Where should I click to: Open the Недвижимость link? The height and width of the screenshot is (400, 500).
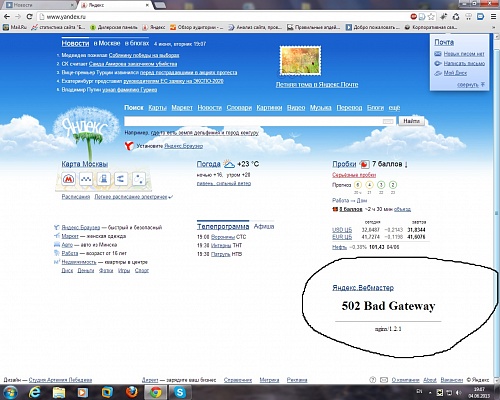[x=79, y=262]
